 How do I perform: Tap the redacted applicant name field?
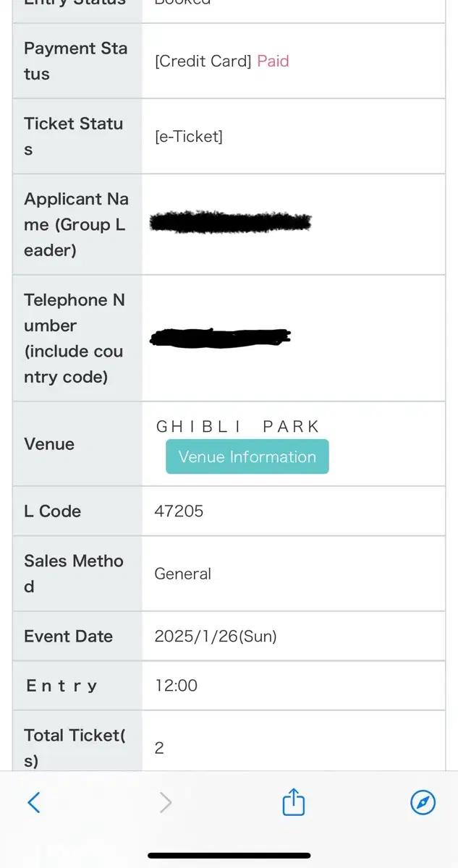230,222
